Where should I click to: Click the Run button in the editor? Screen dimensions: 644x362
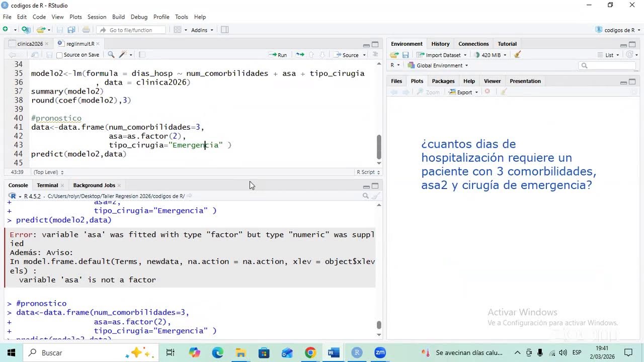(x=278, y=55)
